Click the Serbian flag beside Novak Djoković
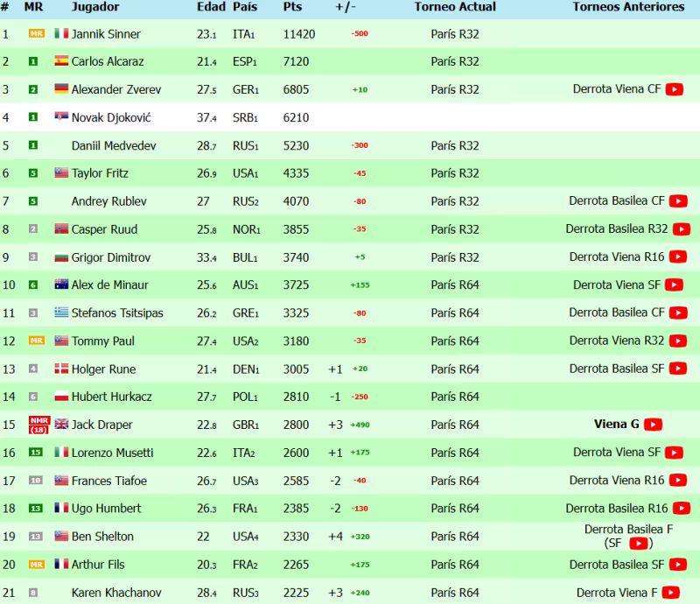The width and height of the screenshot is (700, 604). tap(61, 116)
